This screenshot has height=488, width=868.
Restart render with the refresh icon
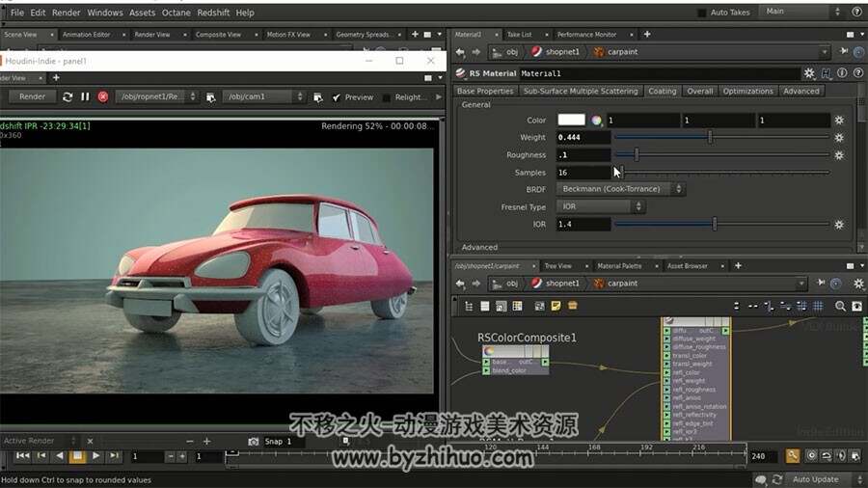point(68,96)
